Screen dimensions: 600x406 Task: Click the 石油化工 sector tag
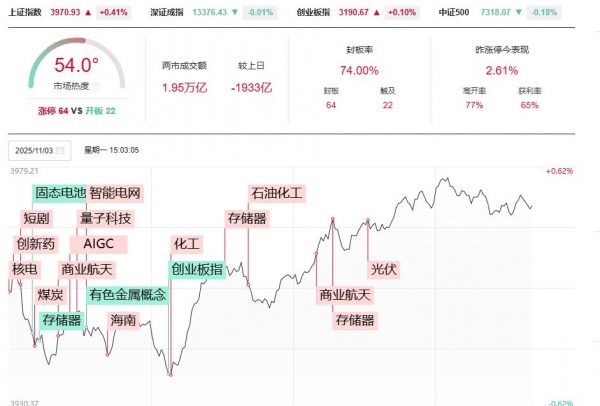pyautogui.click(x=276, y=192)
